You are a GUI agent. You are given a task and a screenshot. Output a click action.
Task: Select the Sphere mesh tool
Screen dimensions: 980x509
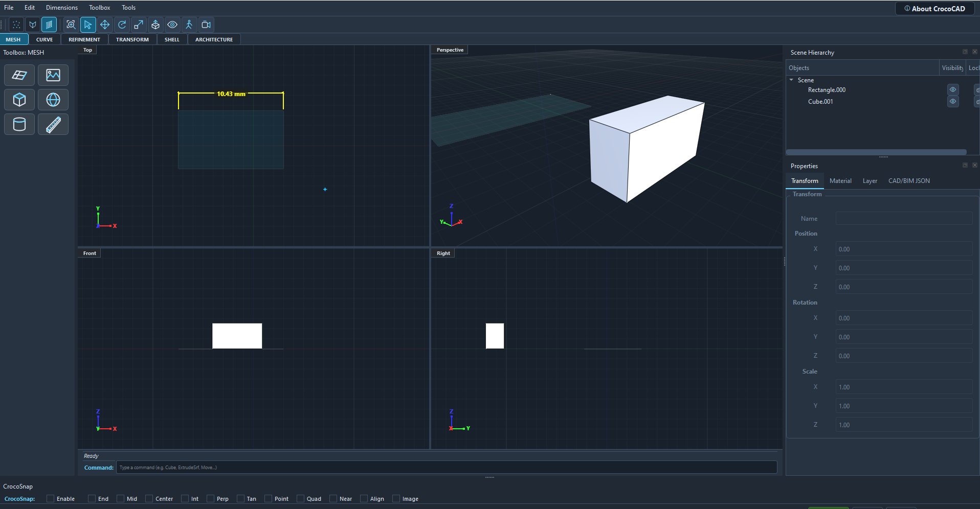coord(53,100)
